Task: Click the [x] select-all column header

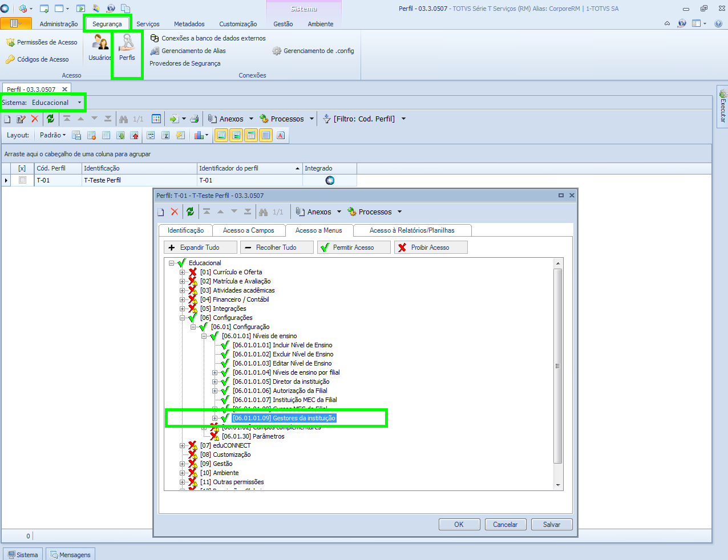Action: (22, 168)
